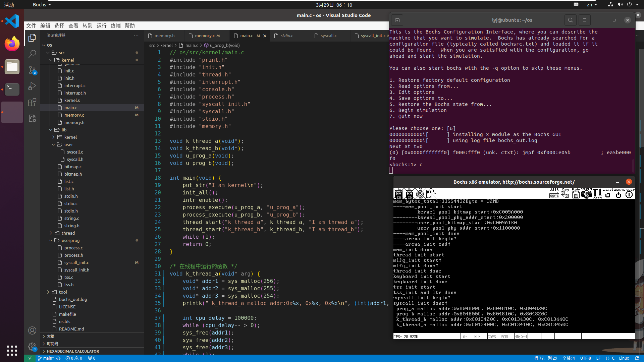Click the Bochs snapshot camera icon
The width and height of the screenshot is (644, 362).
[586, 193]
